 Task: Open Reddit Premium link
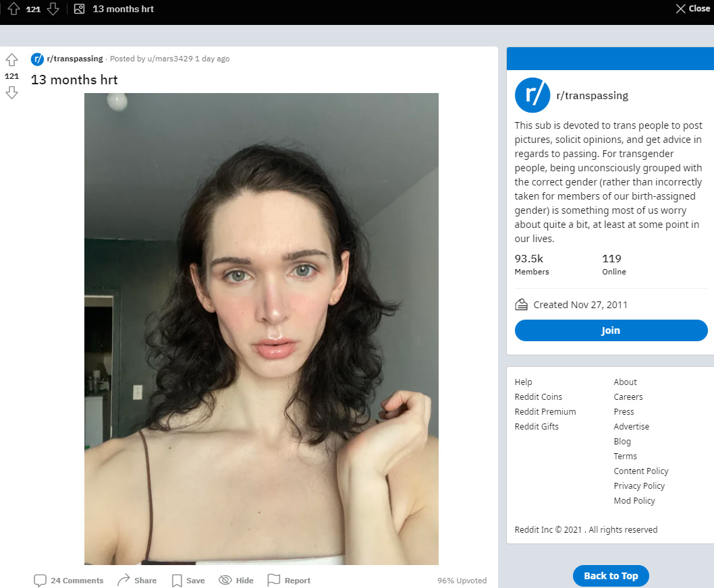click(545, 411)
